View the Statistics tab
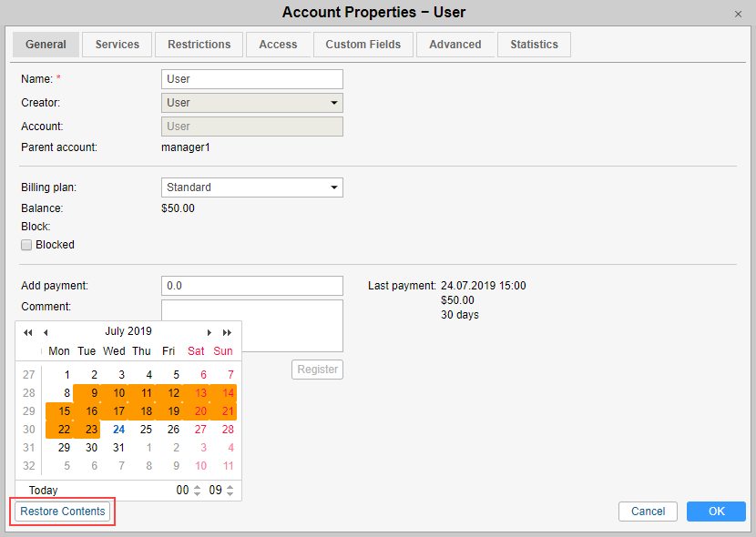This screenshot has height=537, width=756. tap(534, 45)
